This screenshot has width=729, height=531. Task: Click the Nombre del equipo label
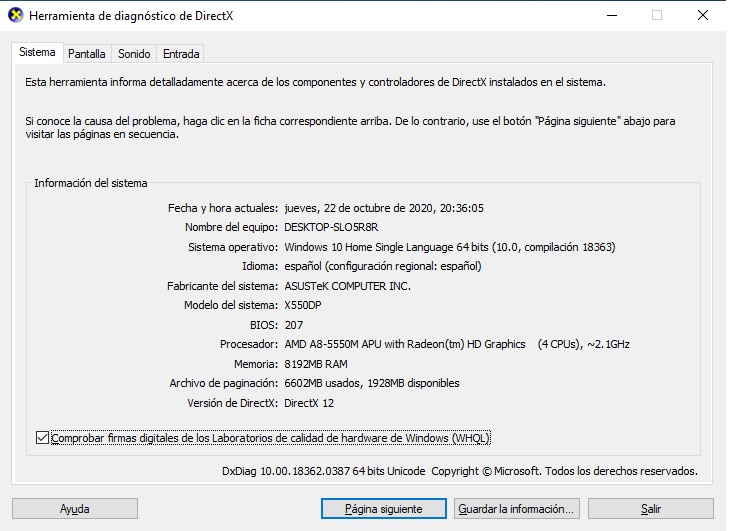231,227
